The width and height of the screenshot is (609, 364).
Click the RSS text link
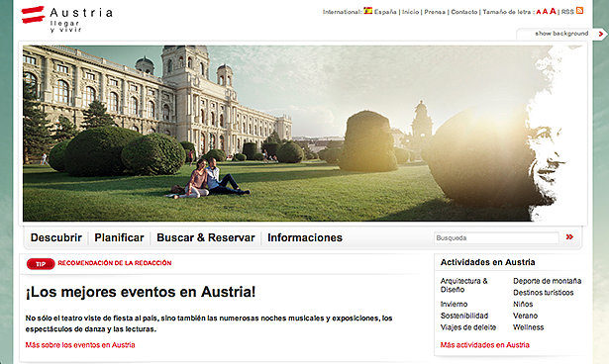coord(567,12)
